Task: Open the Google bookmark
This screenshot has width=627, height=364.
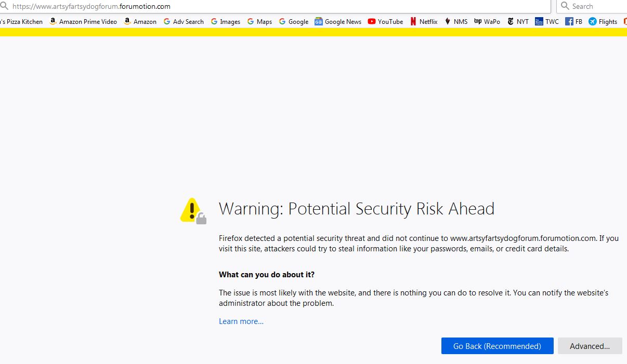Action: 294,21
